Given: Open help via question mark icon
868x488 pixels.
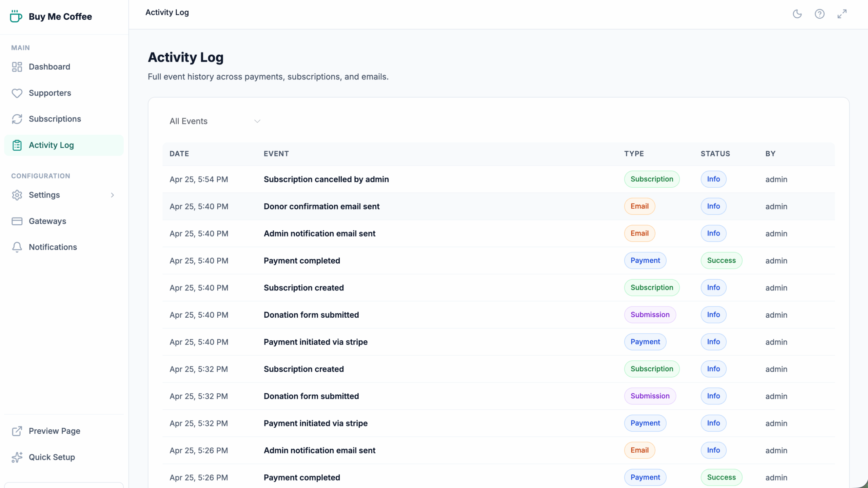Looking at the screenshot, I should [x=820, y=14].
